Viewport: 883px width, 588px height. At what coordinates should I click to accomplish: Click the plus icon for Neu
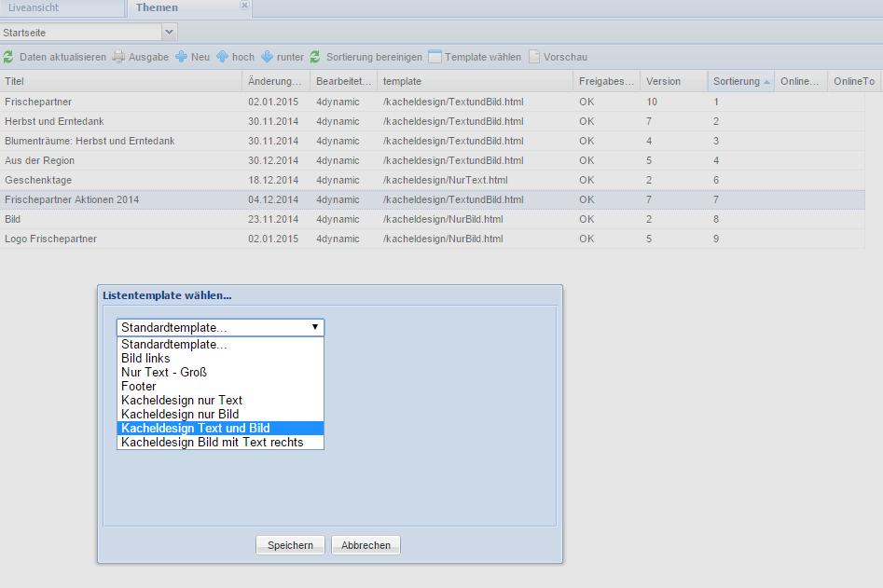coord(182,57)
